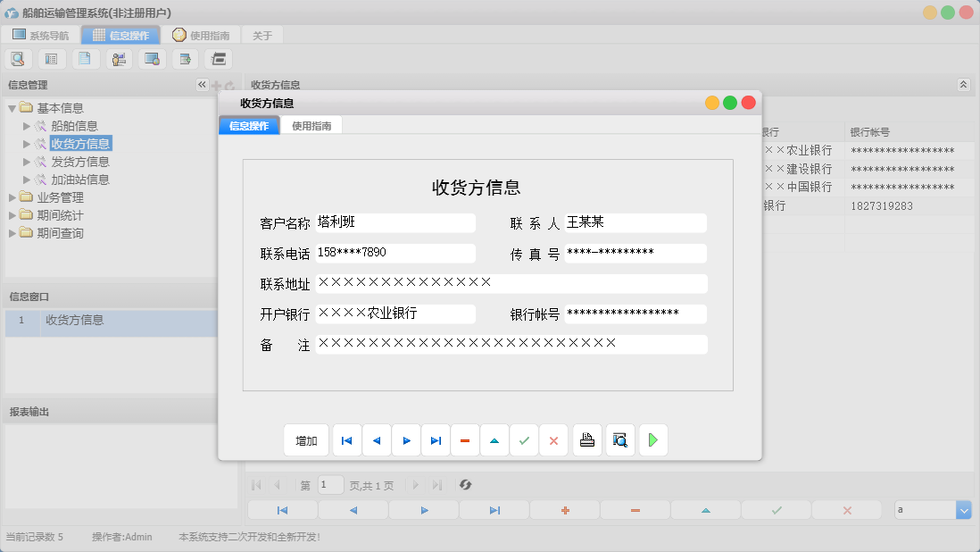Click the print preview magnifier icon
Viewport: 980px width, 552px height.
(x=619, y=439)
